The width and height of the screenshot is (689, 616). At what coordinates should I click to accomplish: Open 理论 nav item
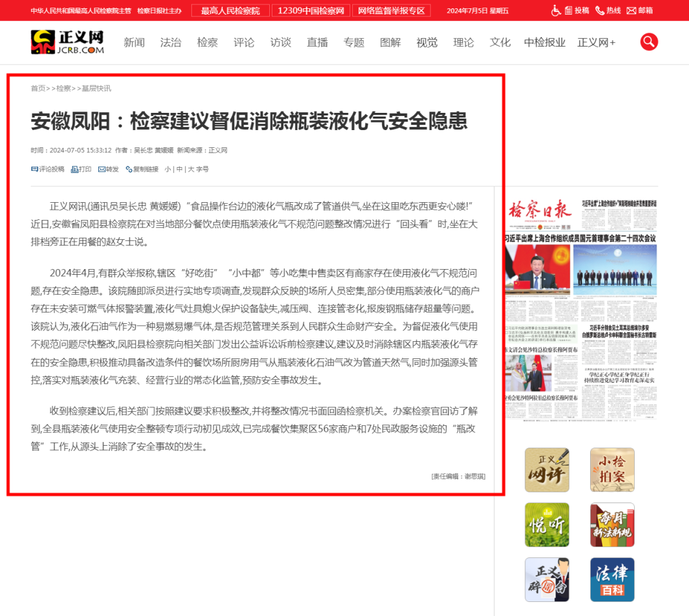[464, 43]
